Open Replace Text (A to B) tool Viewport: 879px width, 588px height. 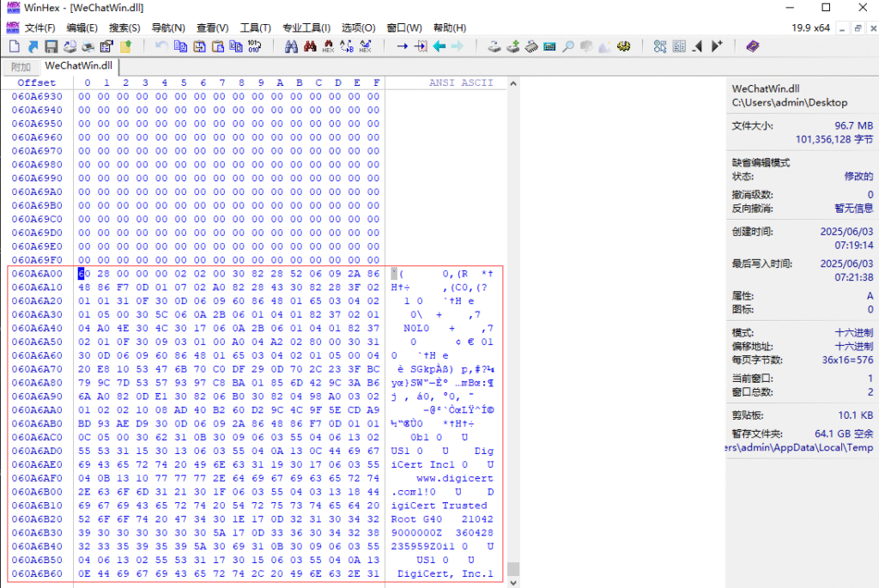pos(347,46)
